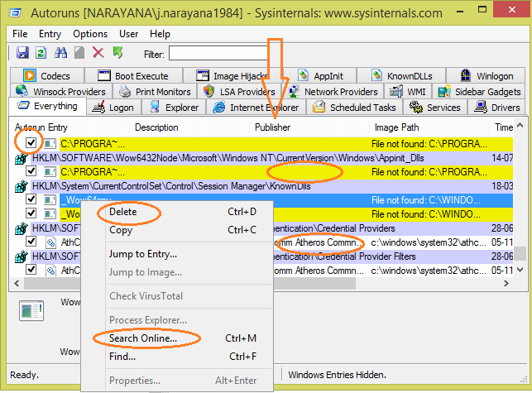Uncheck the Credential Providers AthC entry checkbox
This screenshot has width=532, height=393.
point(31,242)
